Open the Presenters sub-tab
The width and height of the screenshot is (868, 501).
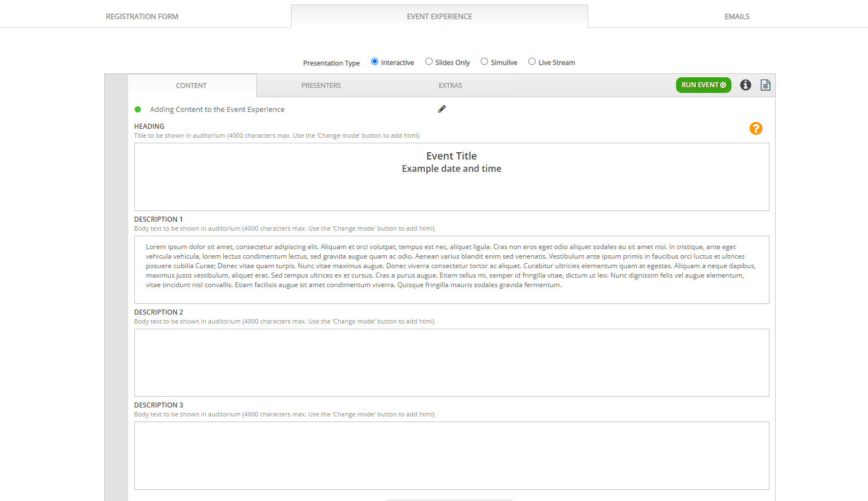click(x=321, y=86)
